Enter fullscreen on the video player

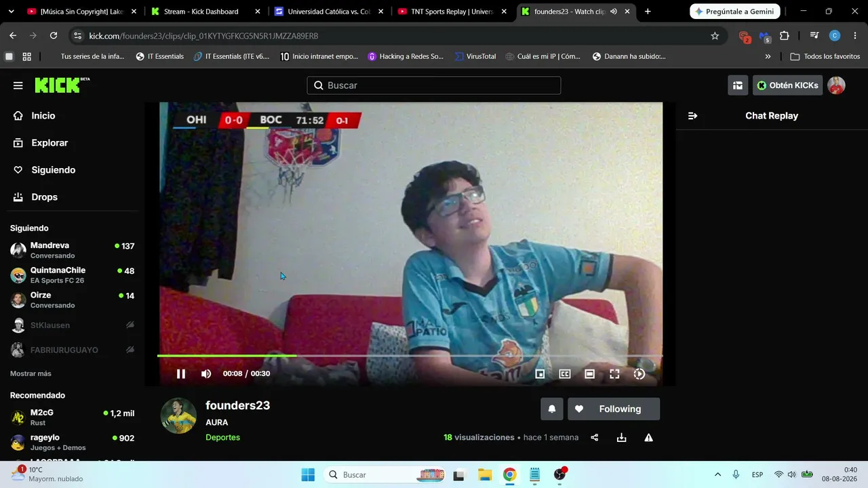614,373
